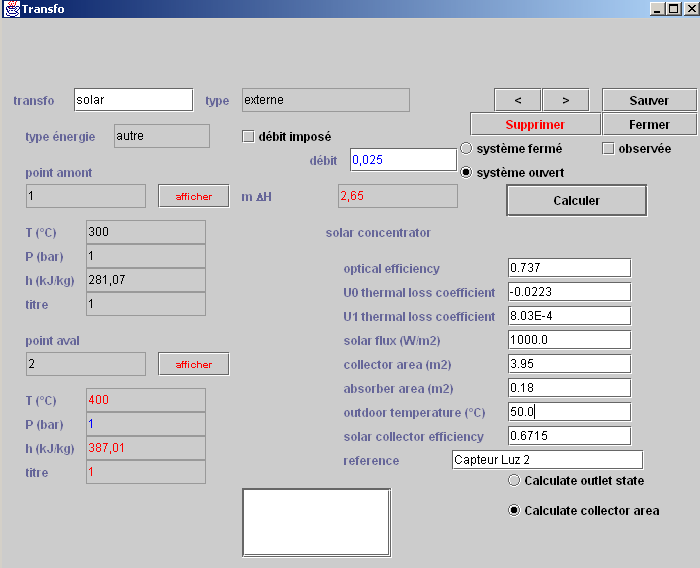Click the Fermer button

point(649,124)
